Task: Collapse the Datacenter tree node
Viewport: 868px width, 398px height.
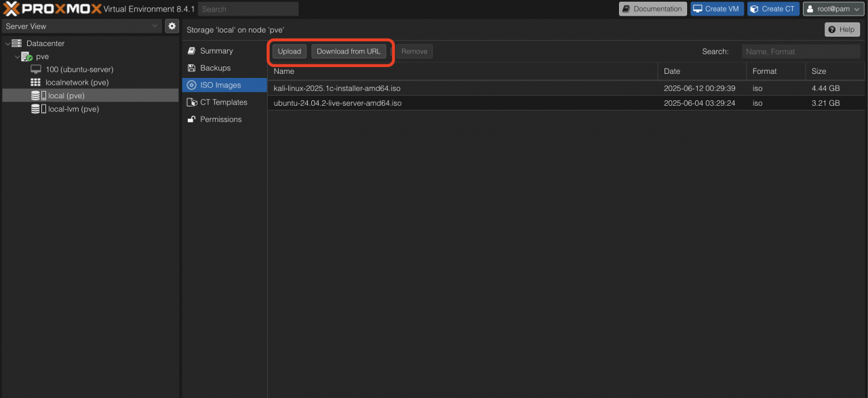Action: [7, 43]
